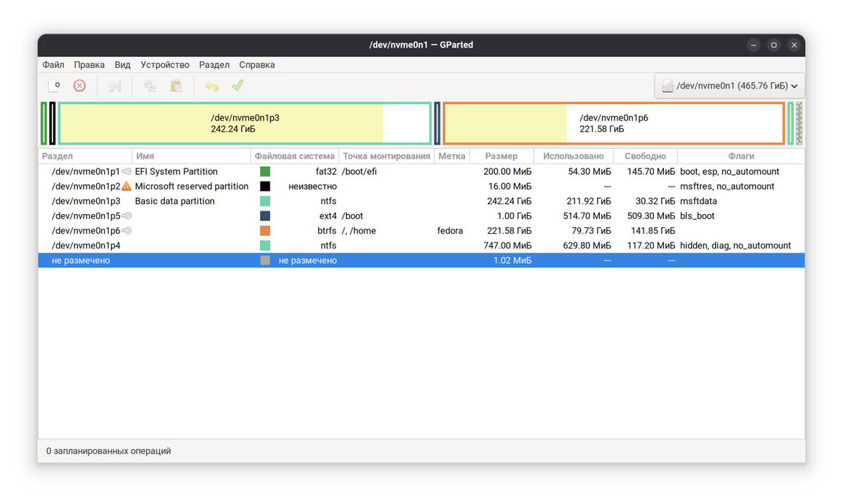Sort by the Использовано column header
This screenshot has width=843, height=504.
(573, 156)
